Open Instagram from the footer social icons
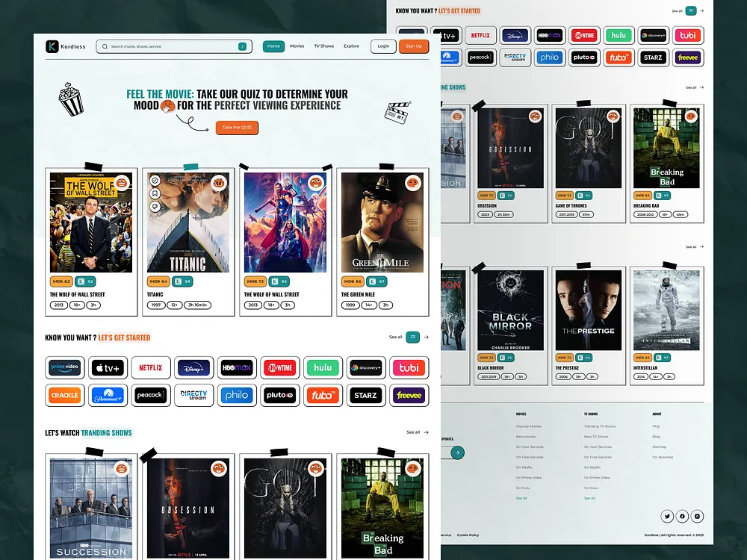 click(x=697, y=516)
